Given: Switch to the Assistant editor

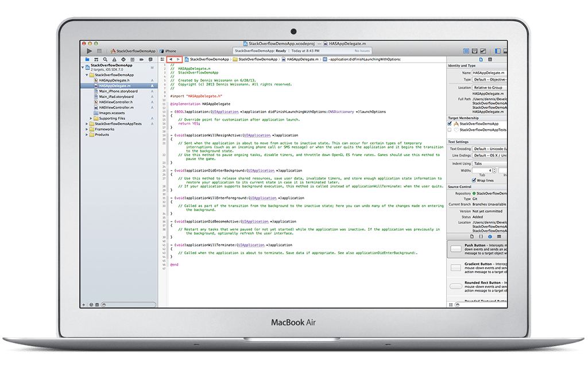Looking at the screenshot, I should point(475,51).
